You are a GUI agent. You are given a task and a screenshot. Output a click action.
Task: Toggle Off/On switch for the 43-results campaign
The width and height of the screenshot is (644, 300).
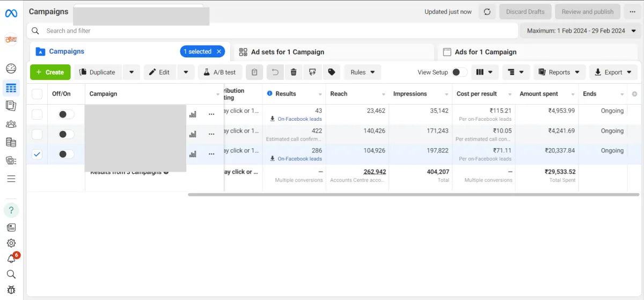coord(66,114)
